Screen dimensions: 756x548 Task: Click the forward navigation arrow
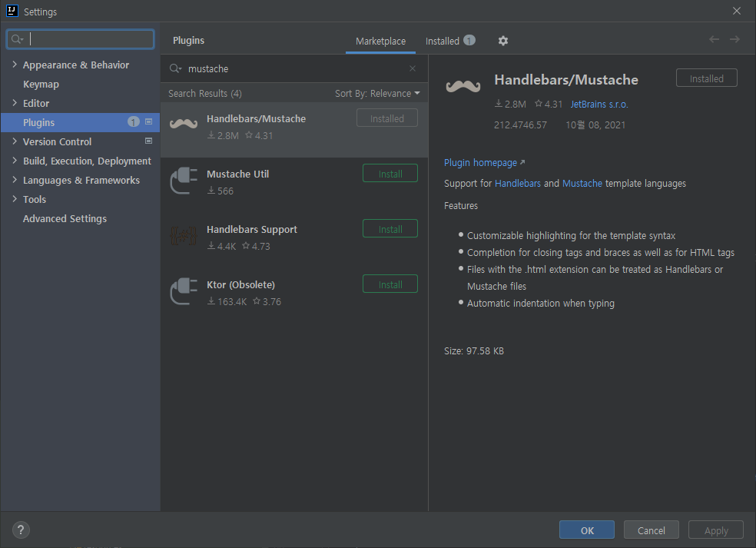click(x=734, y=39)
